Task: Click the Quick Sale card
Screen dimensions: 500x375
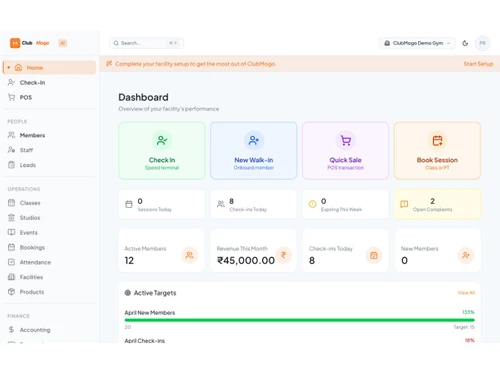Action: (345, 151)
